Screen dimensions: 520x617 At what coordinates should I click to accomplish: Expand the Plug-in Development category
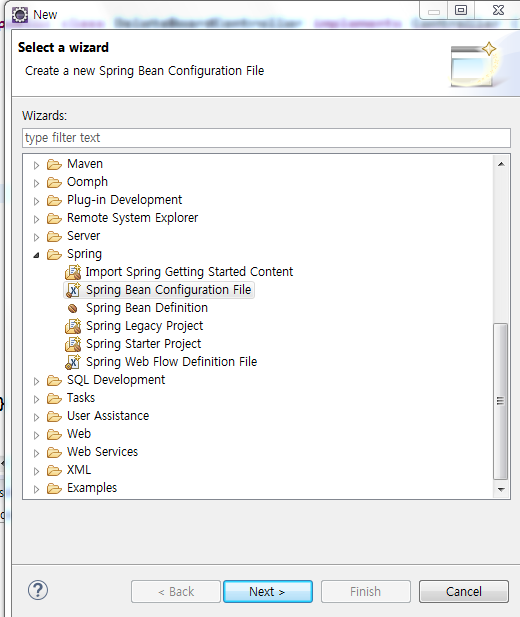[36, 201]
